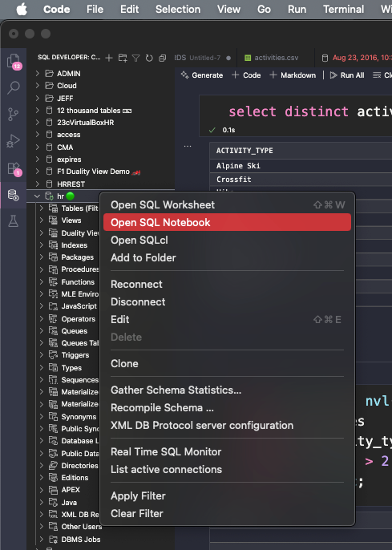
Task: Select Reconnect in context menu
Action: tap(227, 284)
